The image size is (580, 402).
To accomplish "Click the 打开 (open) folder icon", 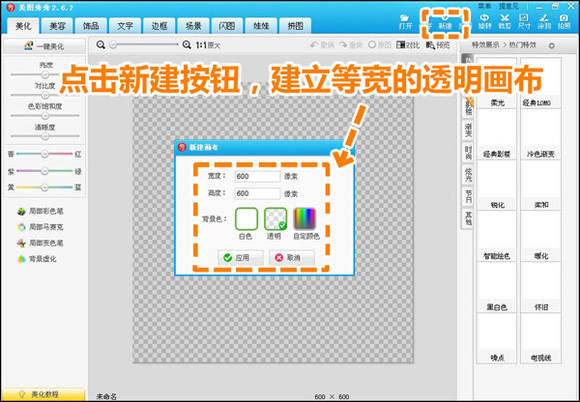I will (405, 22).
